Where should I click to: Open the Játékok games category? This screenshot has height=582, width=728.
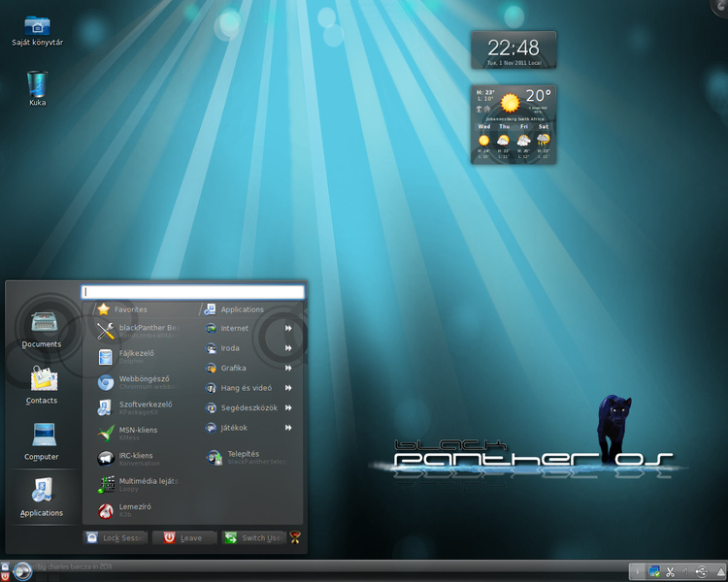(248, 428)
